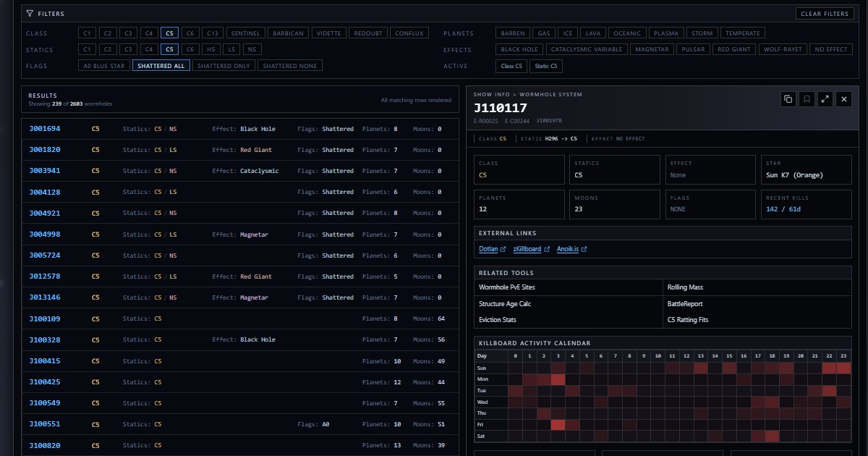
Task: Toggle the C2 chip in Statics filters
Action: [107, 49]
